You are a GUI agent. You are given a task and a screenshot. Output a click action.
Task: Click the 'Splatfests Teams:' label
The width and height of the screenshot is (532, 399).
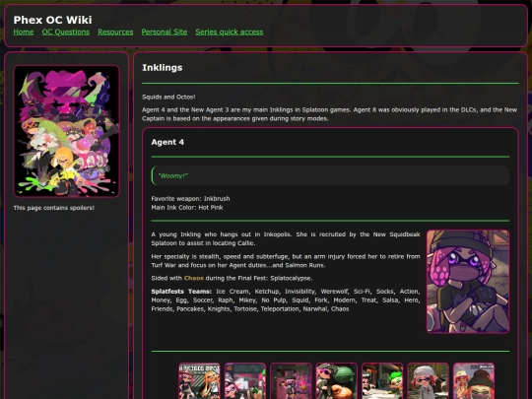(x=181, y=292)
